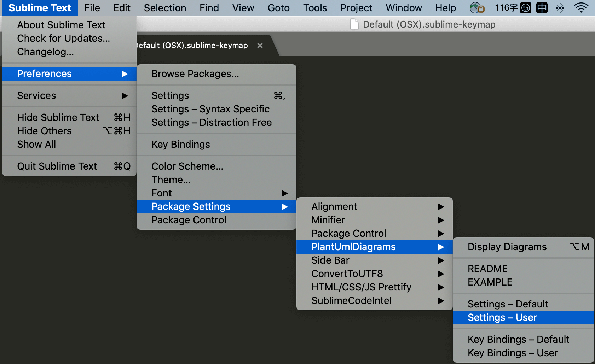The width and height of the screenshot is (595, 364).
Task: Click the Chinese input method 中 icon
Action: 542,7
